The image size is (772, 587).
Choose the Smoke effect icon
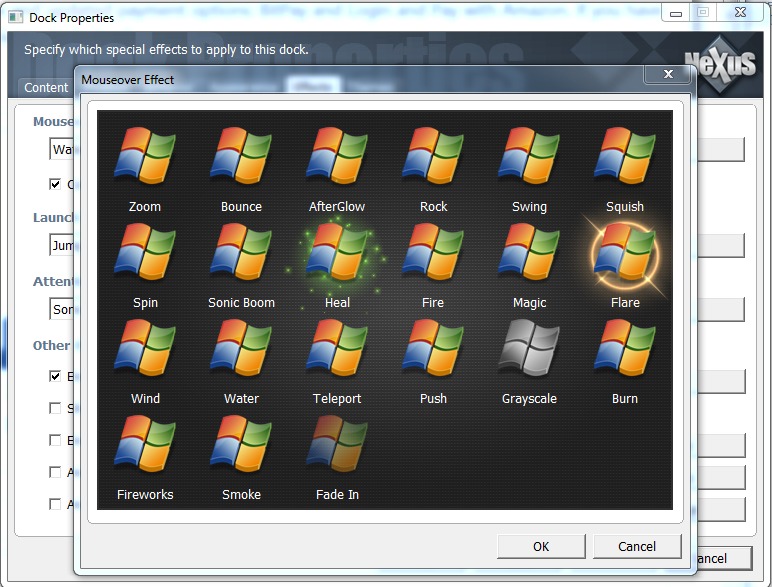tap(241, 444)
